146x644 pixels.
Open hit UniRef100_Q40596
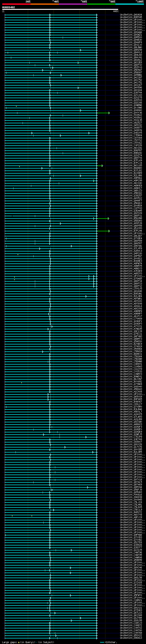(131, 87)
